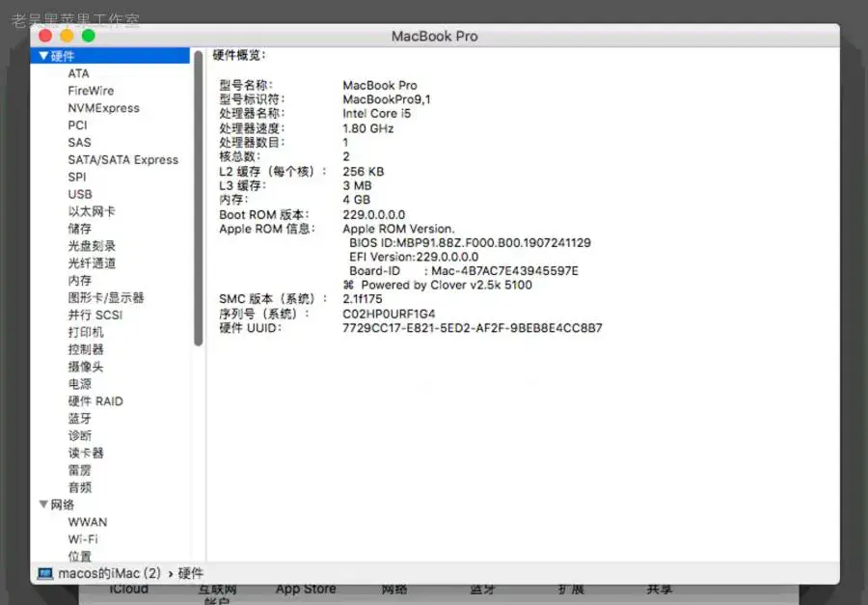This screenshot has height=605, width=868.
Task: Select 蓝牙 in the sidebar list
Action: (80, 419)
